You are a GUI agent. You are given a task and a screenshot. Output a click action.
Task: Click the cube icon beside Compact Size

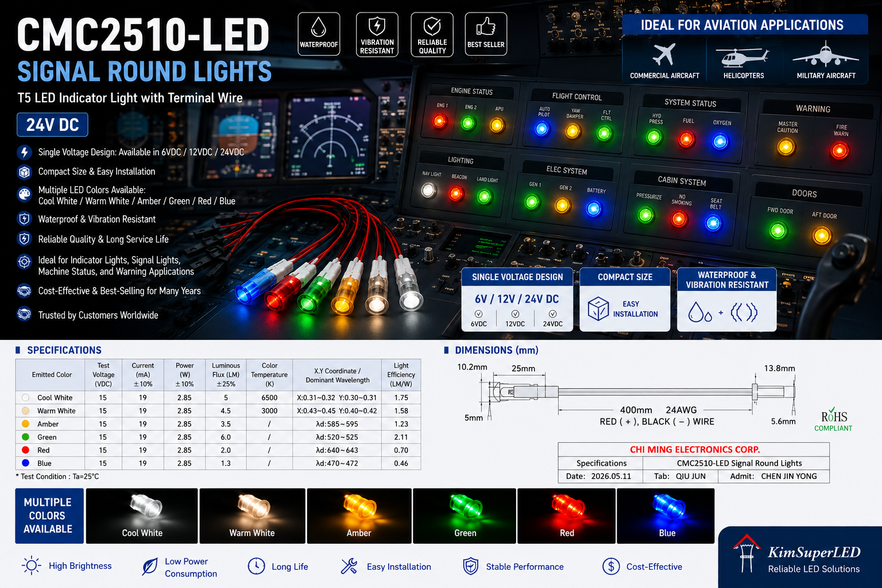coord(24,172)
